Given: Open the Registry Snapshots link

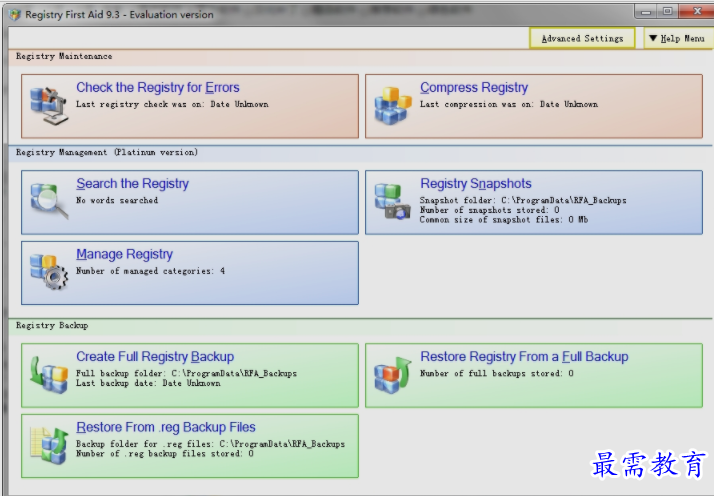Looking at the screenshot, I should 476,183.
